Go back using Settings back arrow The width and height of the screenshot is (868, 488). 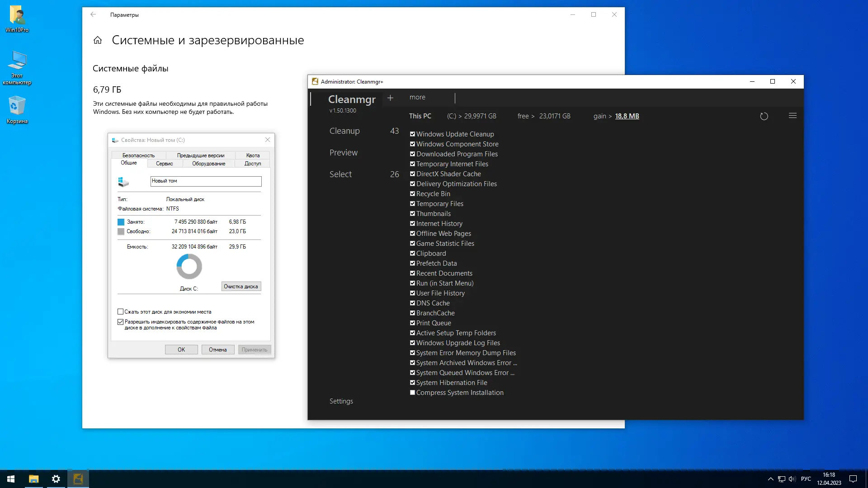pyautogui.click(x=93, y=14)
